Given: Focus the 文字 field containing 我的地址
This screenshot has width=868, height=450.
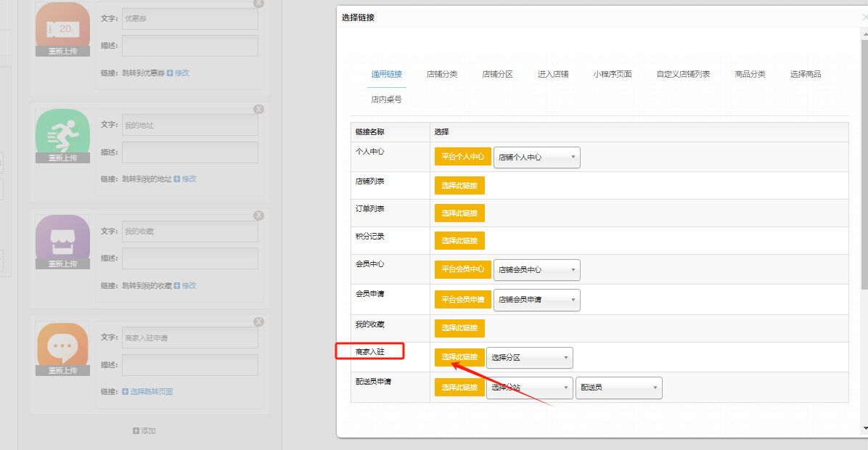Looking at the screenshot, I should click(190, 125).
